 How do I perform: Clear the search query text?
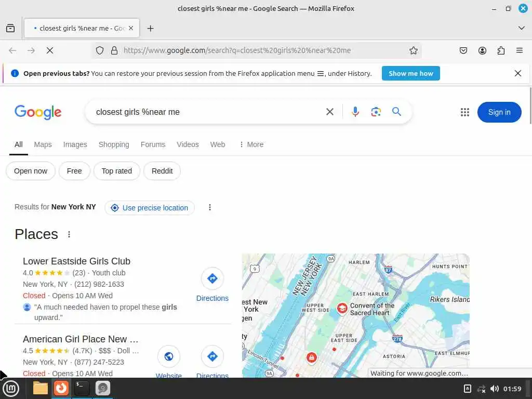point(330,112)
